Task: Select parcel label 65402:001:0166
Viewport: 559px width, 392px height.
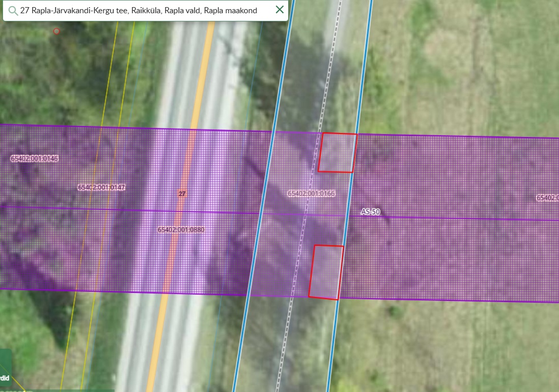Action: (x=311, y=193)
